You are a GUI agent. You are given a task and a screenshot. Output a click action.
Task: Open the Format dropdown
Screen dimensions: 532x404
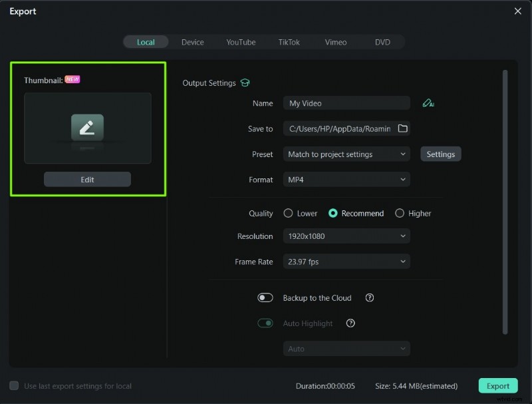(x=346, y=179)
